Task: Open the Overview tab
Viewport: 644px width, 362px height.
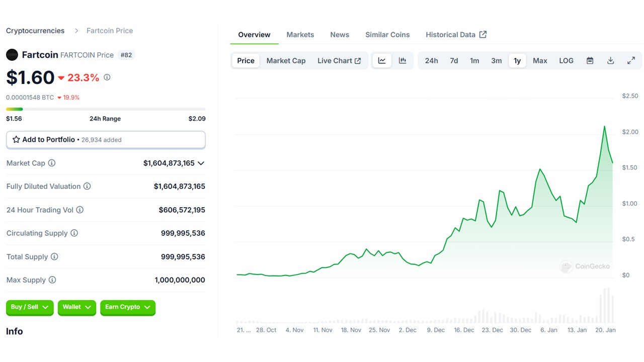Action: pos(254,35)
